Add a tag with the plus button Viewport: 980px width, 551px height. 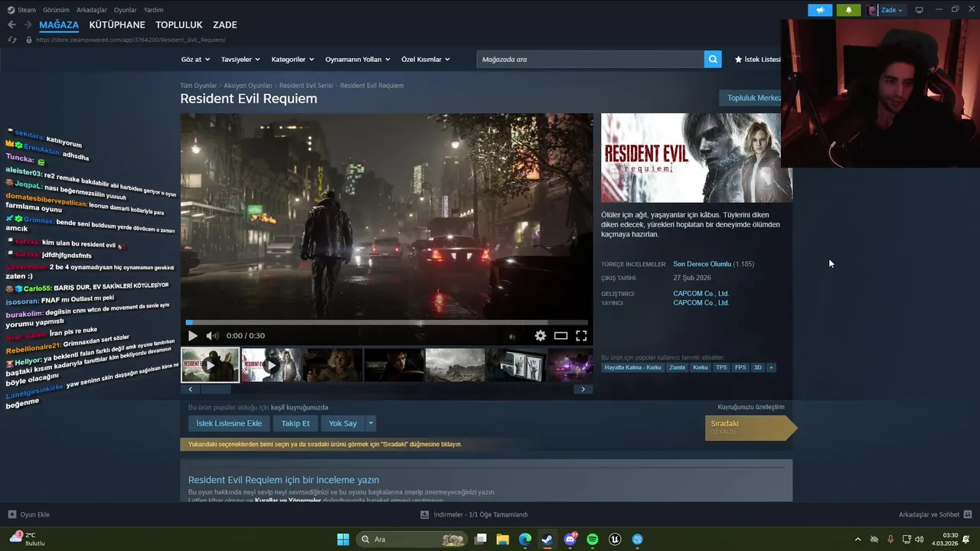click(771, 367)
